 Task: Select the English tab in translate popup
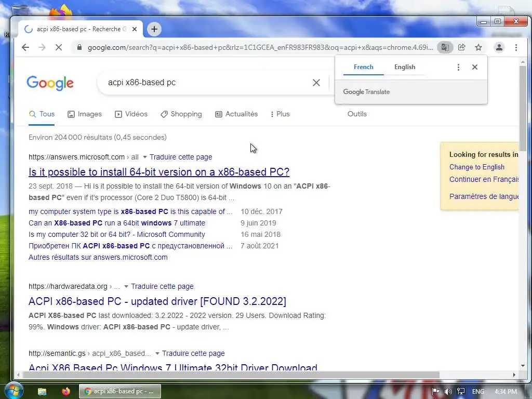(405, 67)
